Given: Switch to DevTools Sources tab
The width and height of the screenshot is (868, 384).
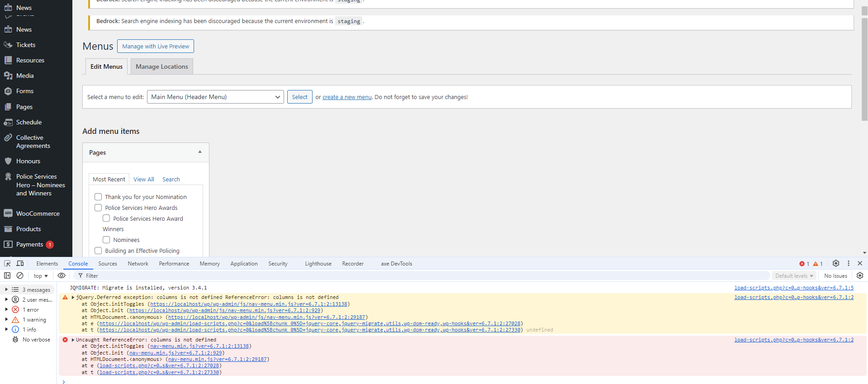Looking at the screenshot, I should [x=108, y=264].
